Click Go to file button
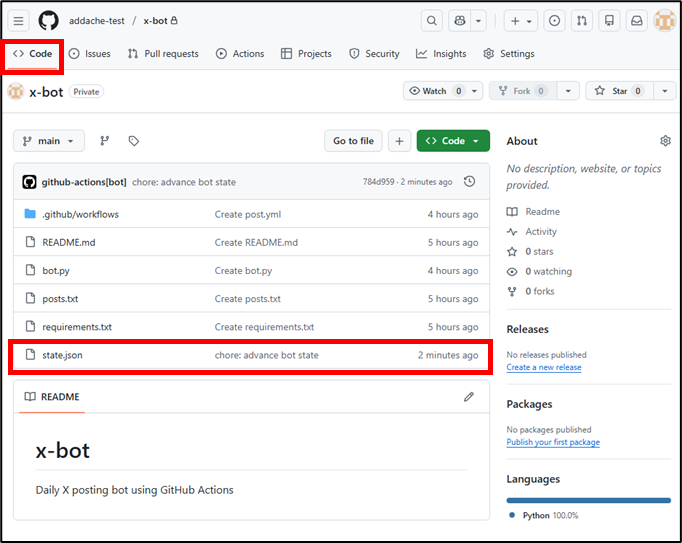This screenshot has width=682, height=543. pyautogui.click(x=353, y=141)
